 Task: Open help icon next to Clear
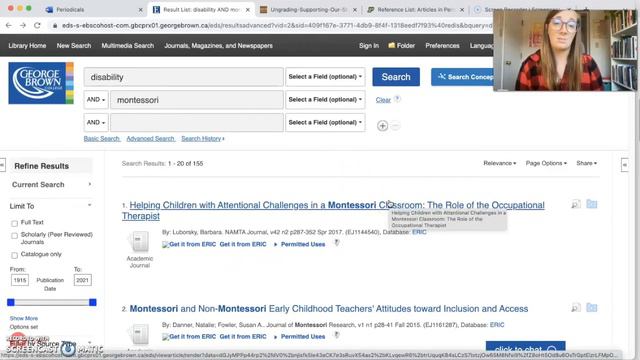pyautogui.click(x=398, y=99)
